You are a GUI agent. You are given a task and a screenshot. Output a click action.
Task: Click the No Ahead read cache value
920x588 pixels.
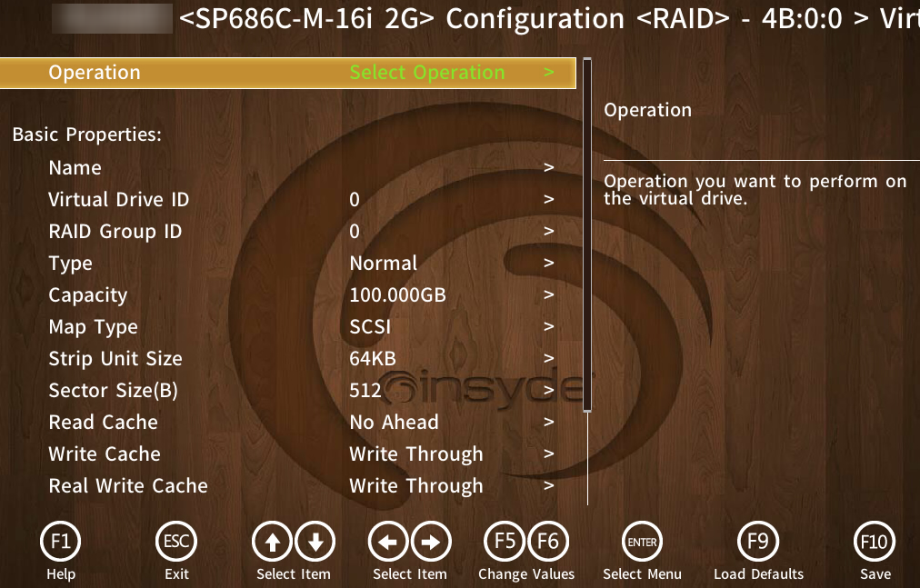[x=394, y=422]
